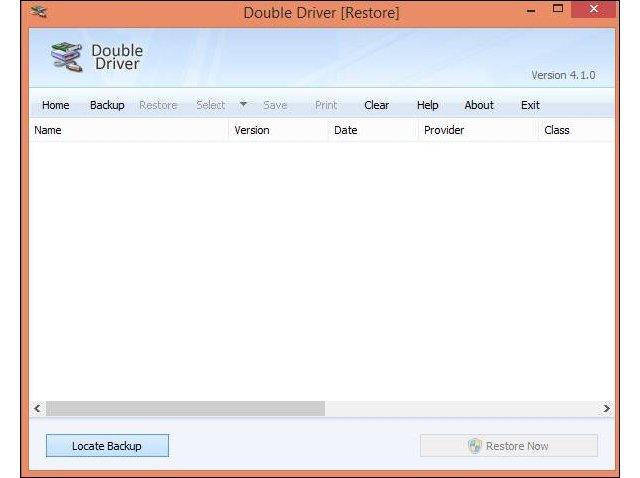The height and width of the screenshot is (478, 640).
Task: Click the Save toolbar item
Action: click(275, 105)
